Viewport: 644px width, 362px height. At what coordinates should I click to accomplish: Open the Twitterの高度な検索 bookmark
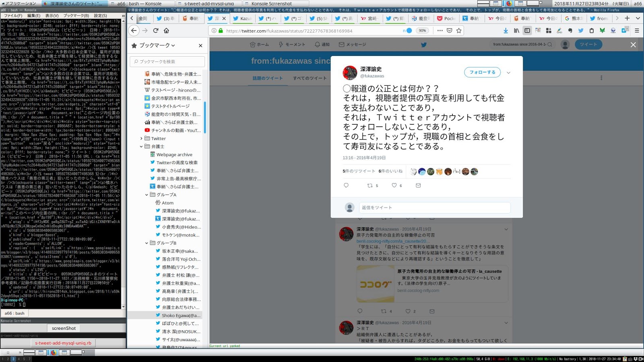click(x=173, y=162)
